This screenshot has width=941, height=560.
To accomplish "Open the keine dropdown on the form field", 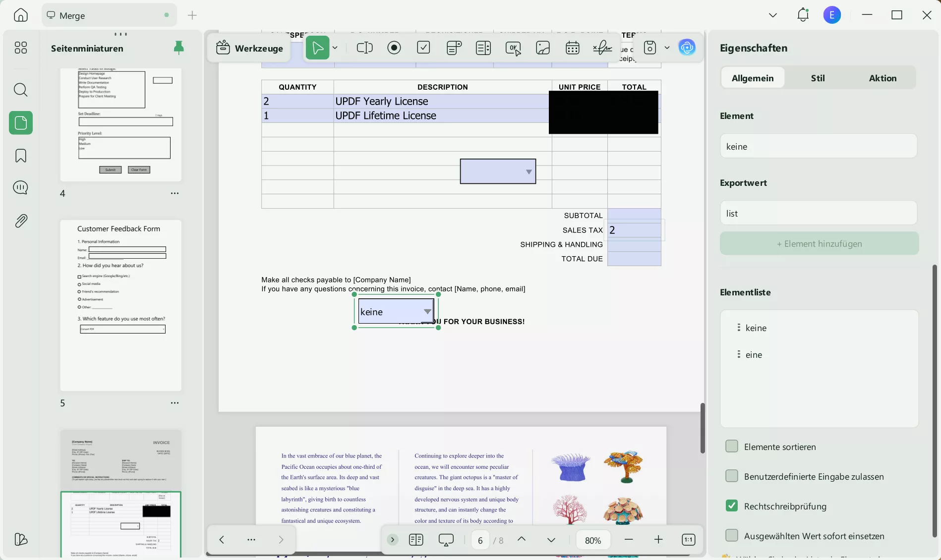I will click(427, 312).
